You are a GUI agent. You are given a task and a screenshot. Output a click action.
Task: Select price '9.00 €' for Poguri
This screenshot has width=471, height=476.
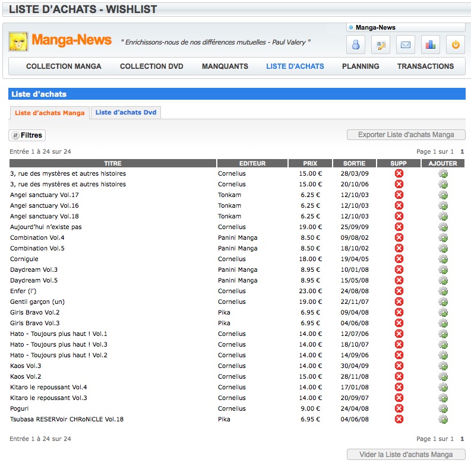click(310, 408)
